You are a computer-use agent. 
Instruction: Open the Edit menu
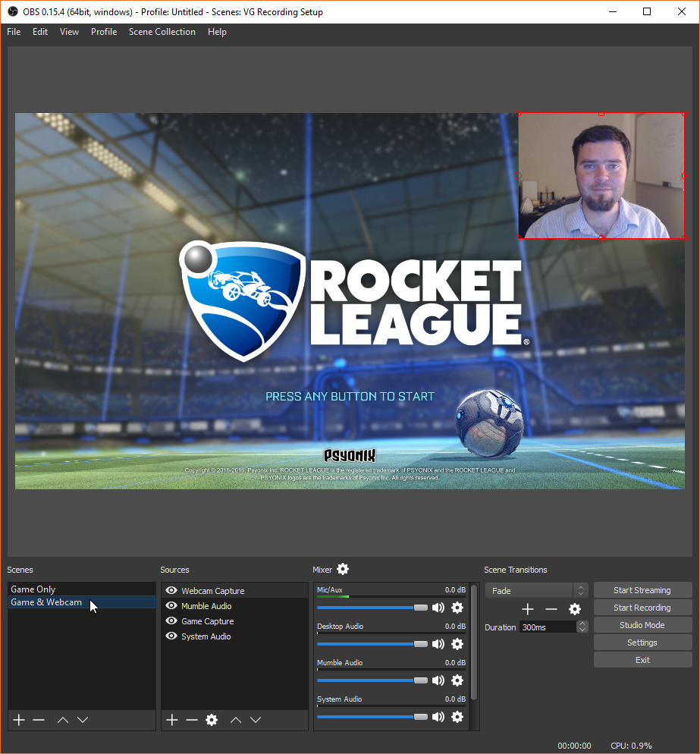(x=40, y=32)
